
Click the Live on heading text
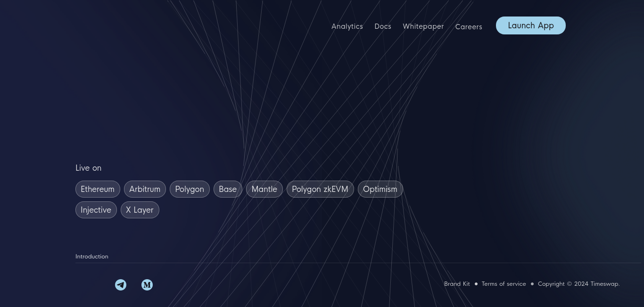click(89, 168)
